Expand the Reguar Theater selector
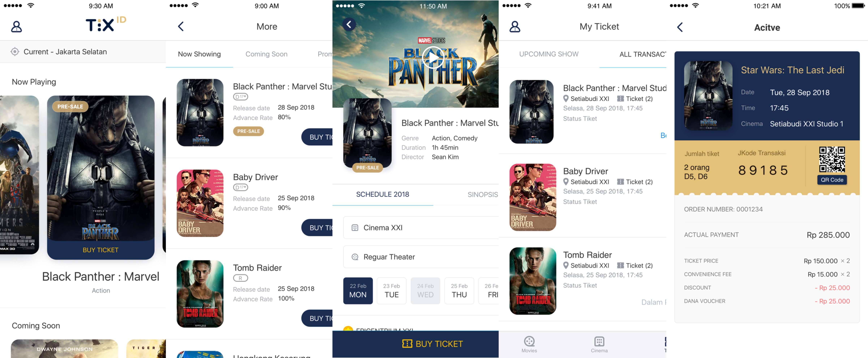 pyautogui.click(x=421, y=257)
